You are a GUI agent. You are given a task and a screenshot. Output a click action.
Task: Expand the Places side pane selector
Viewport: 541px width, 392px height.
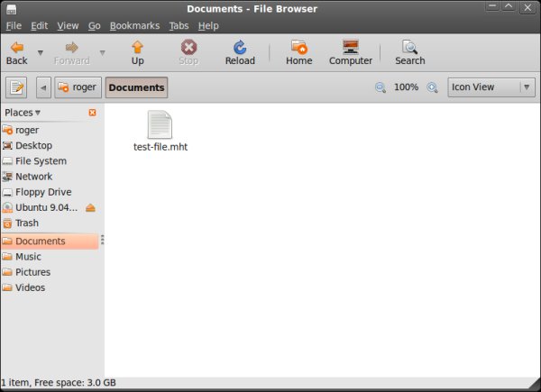[23, 113]
